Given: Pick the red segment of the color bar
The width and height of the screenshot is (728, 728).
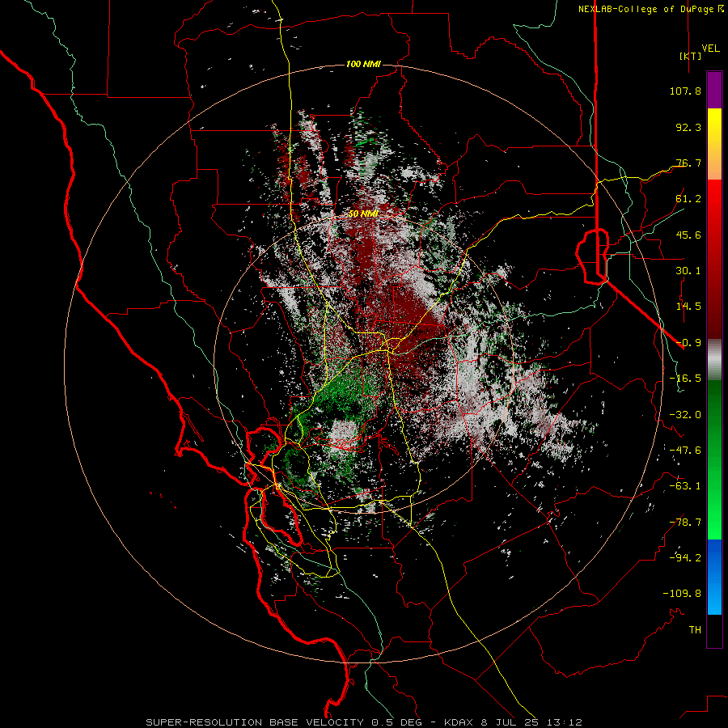Looking at the screenshot, I should 714,259.
